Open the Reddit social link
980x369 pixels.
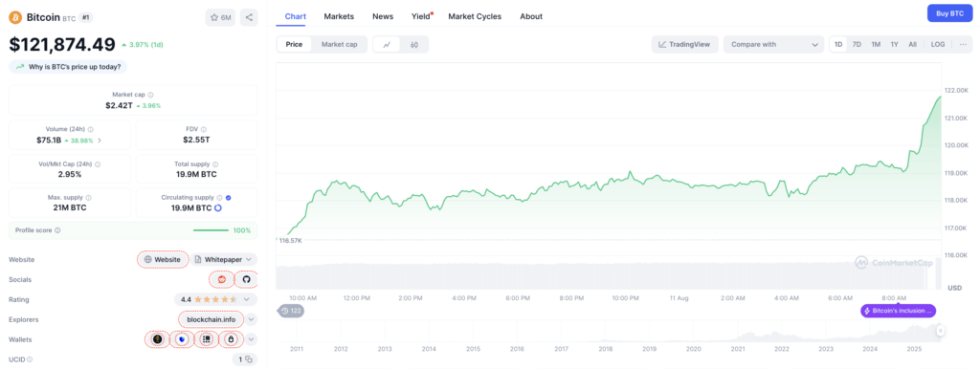222,279
